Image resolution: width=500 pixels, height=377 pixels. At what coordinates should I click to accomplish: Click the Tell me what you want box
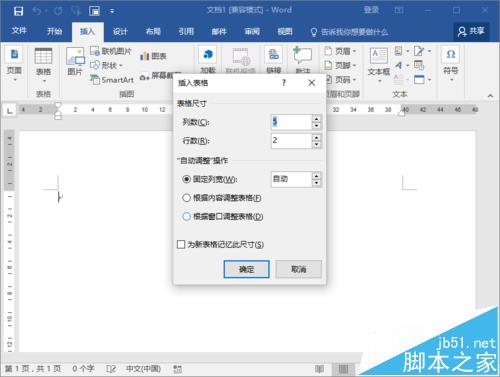(x=350, y=32)
